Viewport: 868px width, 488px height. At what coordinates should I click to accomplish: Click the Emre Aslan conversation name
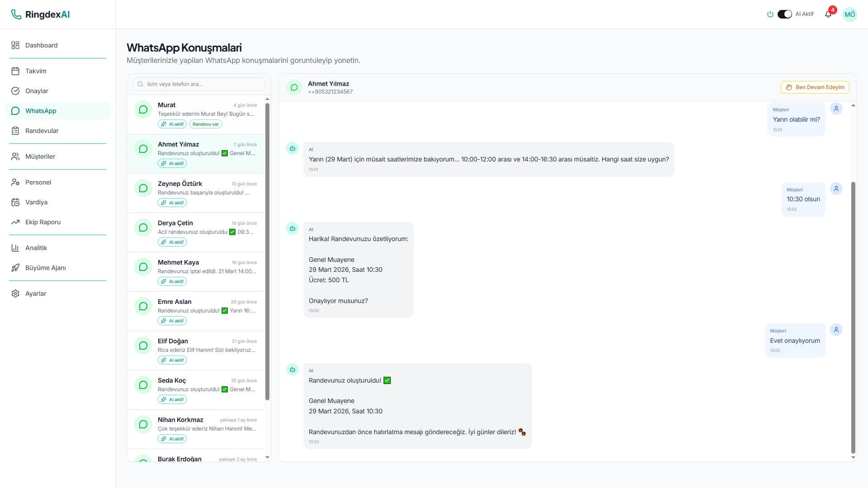click(175, 302)
